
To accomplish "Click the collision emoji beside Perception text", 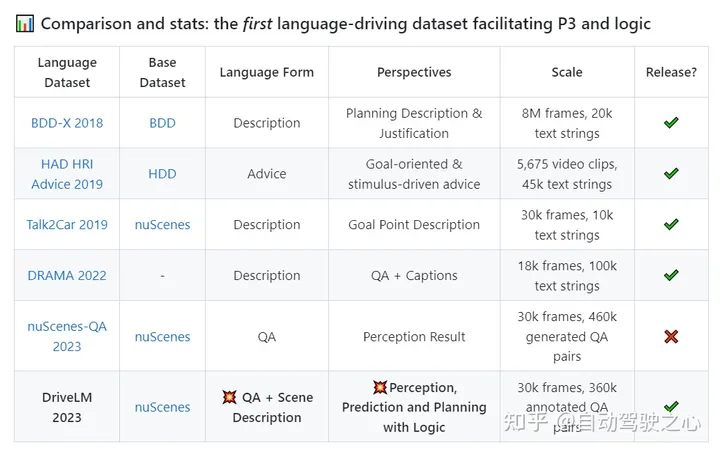I will pos(380,387).
